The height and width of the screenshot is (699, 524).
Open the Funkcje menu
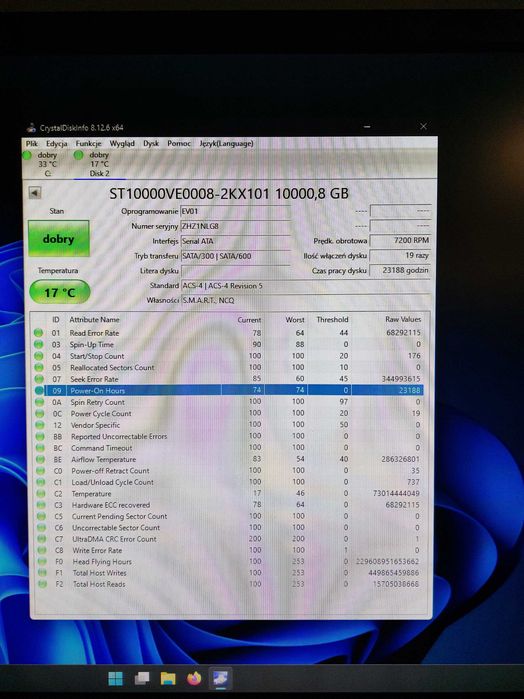88,144
